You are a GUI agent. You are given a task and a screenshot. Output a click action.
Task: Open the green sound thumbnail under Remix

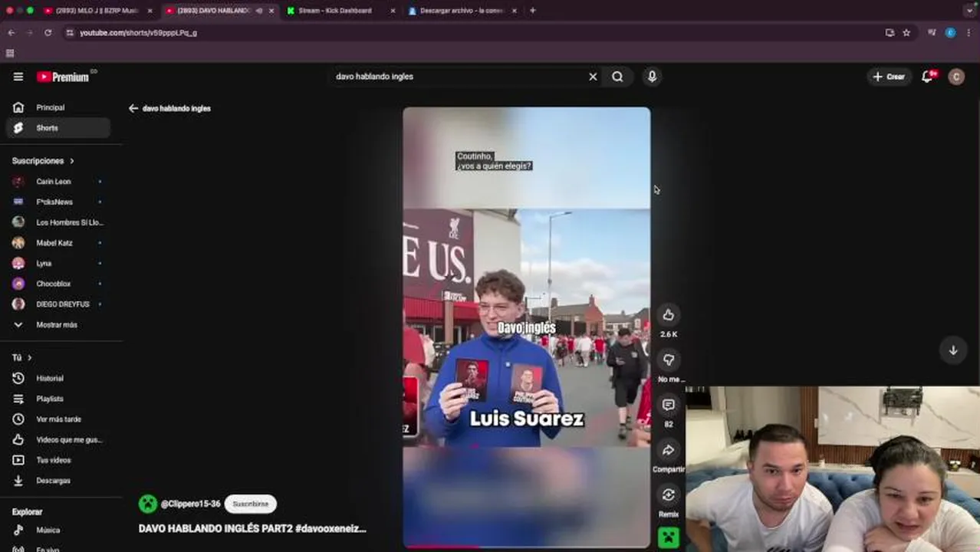coord(669,538)
